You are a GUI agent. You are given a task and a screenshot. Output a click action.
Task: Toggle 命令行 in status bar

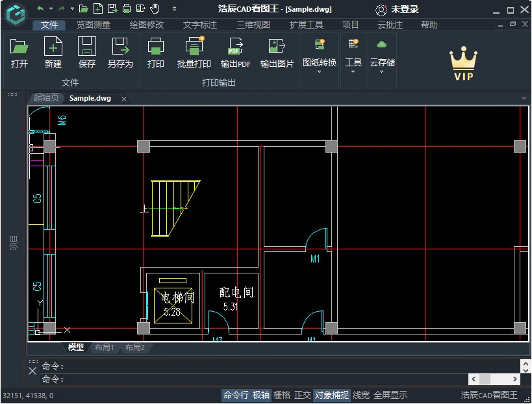(236, 395)
